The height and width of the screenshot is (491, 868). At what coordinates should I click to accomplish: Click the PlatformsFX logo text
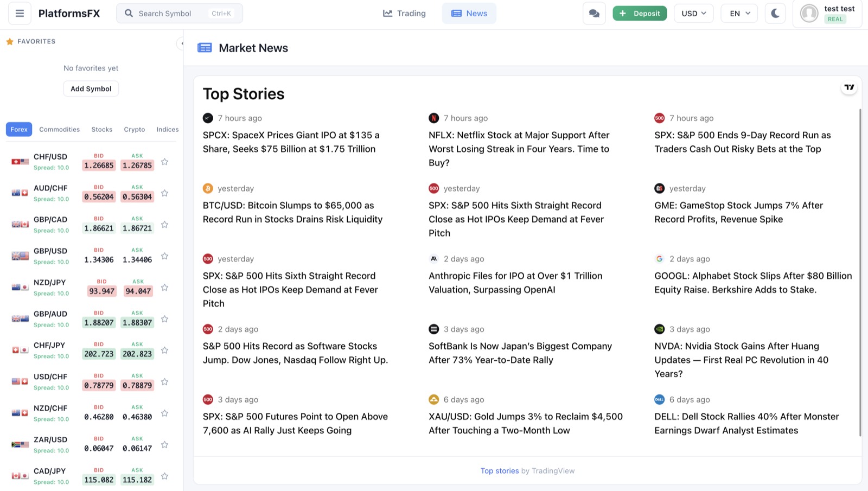69,14
